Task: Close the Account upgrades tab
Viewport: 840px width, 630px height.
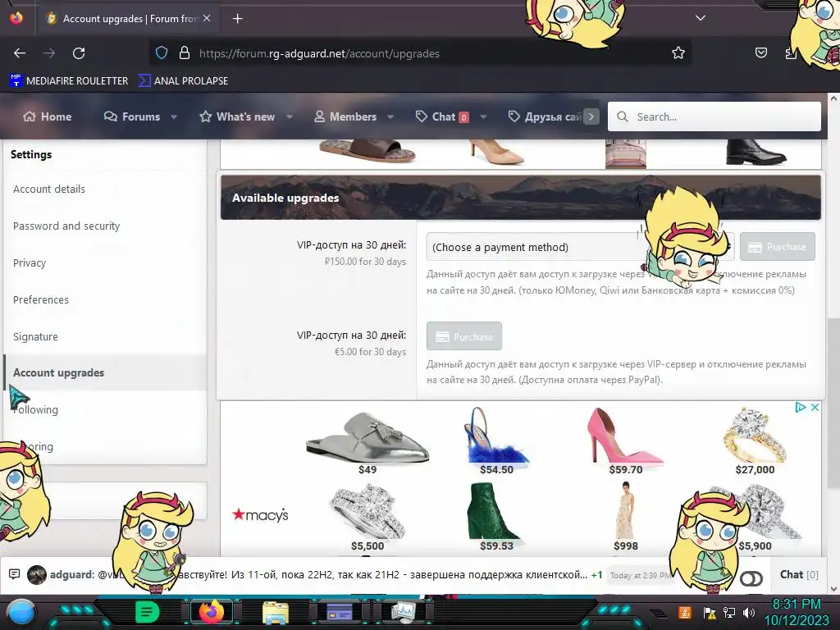Action: (x=207, y=18)
